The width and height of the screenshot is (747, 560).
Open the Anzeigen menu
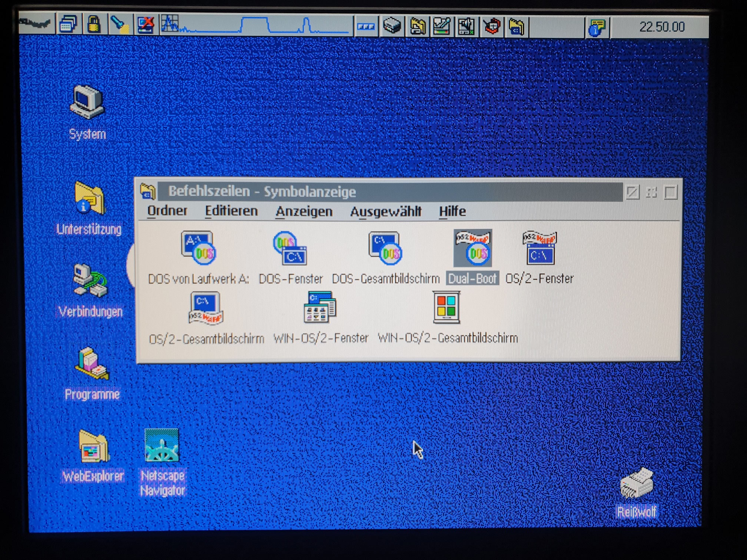[x=304, y=211]
